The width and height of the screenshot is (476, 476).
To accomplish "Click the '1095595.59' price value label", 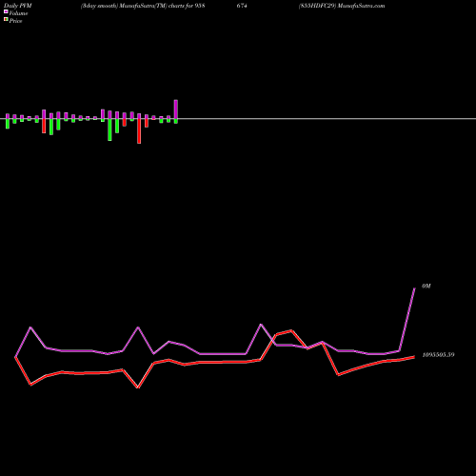I will (x=438, y=355).
